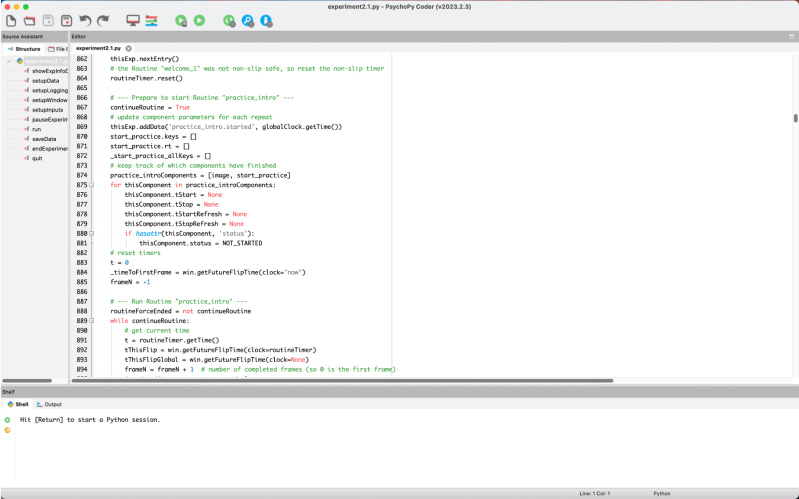This screenshot has height=499, width=799.
Task: Create a new file with toolbar icon
Action: [x=11, y=21]
